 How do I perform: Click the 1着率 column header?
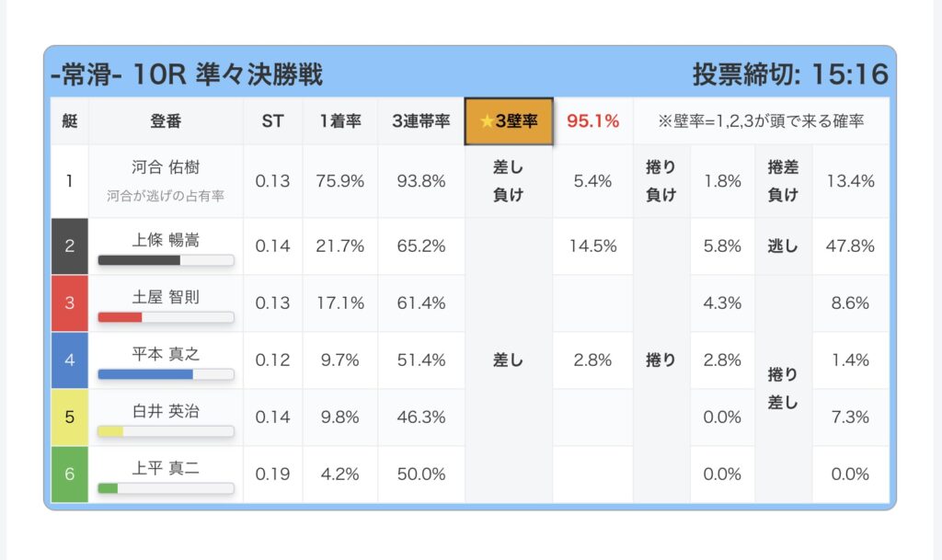point(340,121)
